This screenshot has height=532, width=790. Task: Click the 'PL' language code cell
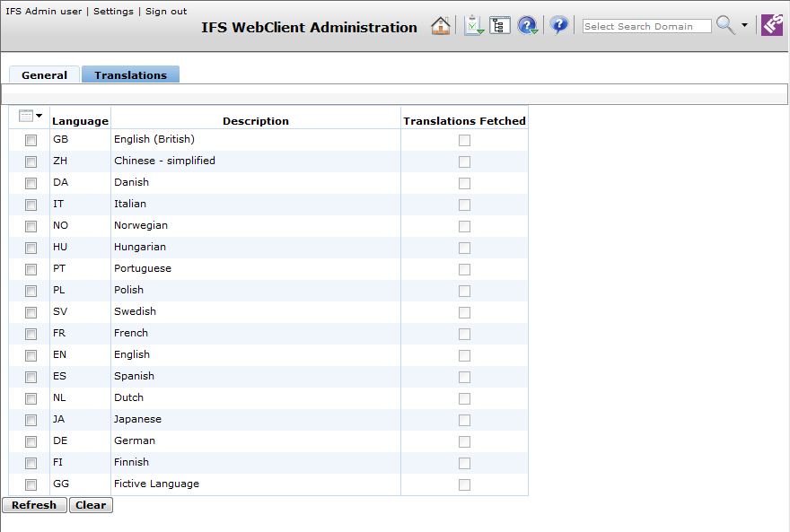pos(80,290)
